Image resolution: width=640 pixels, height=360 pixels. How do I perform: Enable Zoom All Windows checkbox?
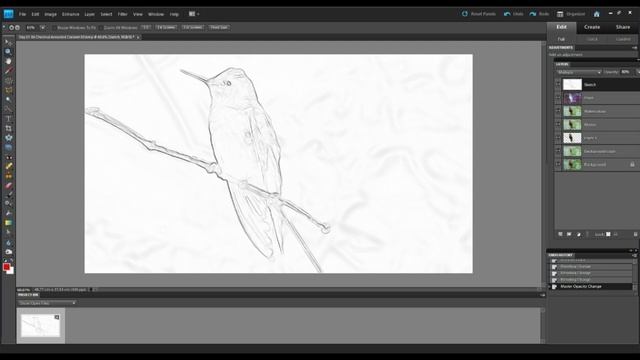(101, 28)
